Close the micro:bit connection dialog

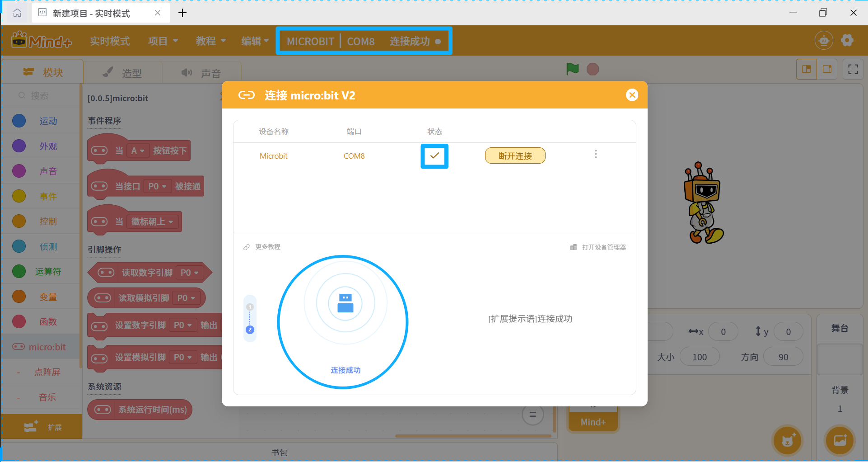tap(632, 95)
